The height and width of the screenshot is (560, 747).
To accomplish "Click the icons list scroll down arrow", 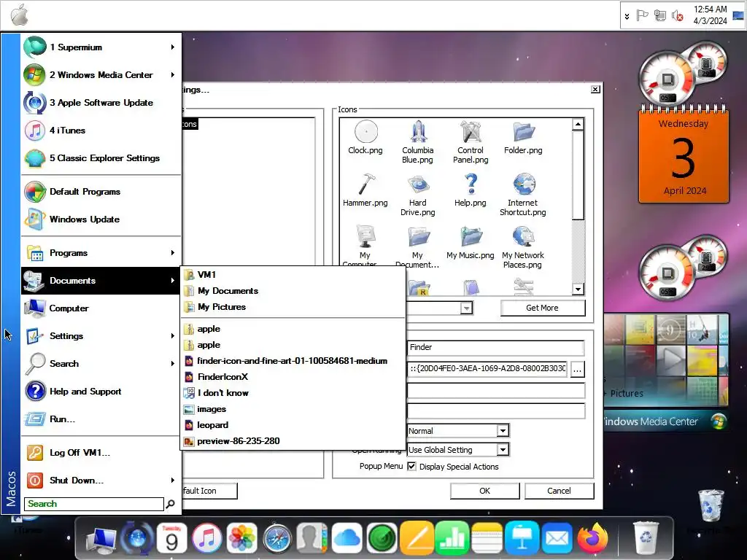I will point(578,289).
